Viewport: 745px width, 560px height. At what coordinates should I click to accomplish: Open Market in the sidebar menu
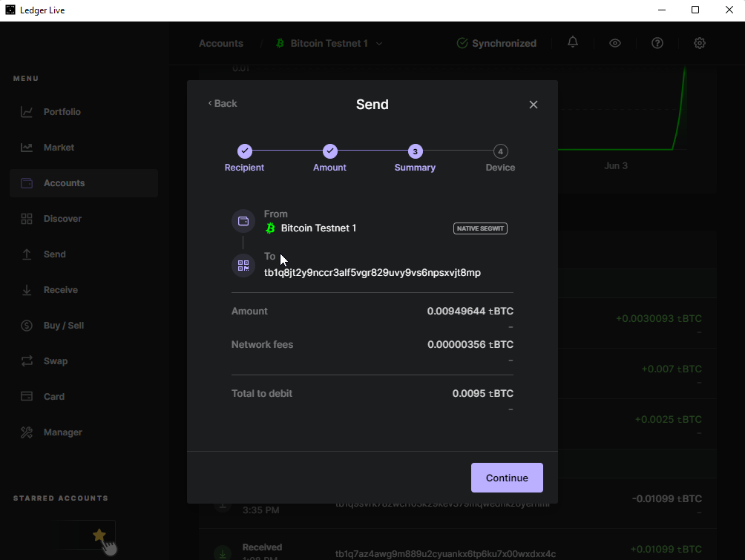(59, 148)
